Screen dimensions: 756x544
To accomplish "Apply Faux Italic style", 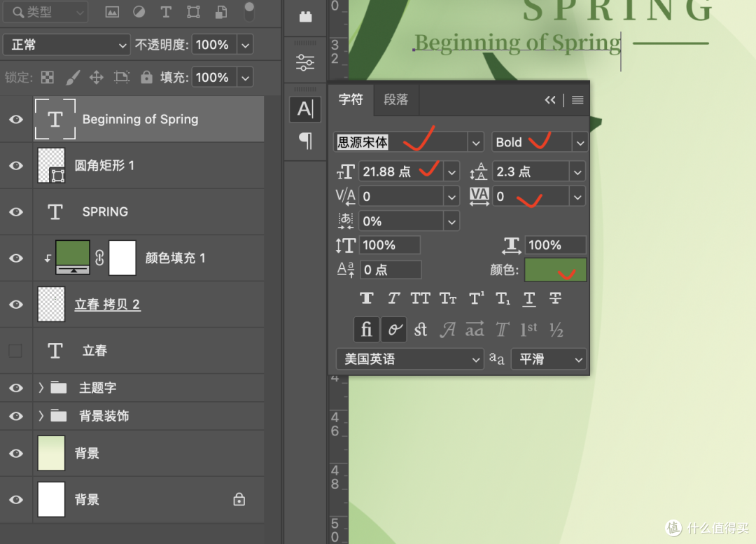I will pos(393,298).
